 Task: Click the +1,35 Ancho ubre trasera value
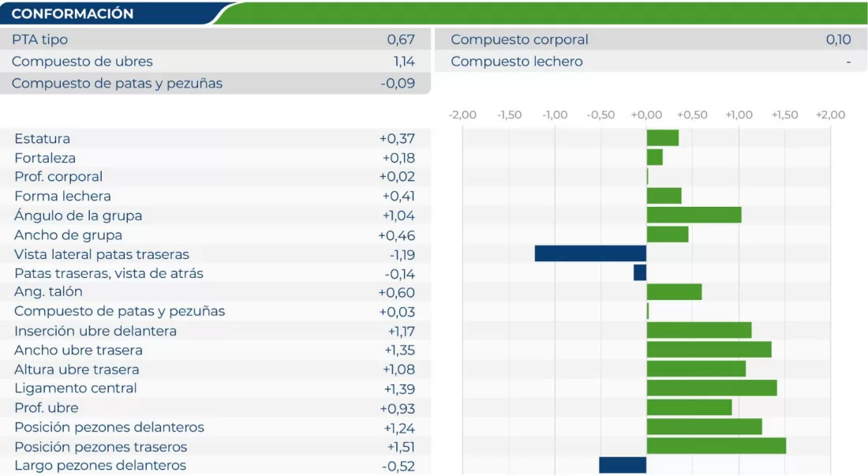[x=399, y=350]
